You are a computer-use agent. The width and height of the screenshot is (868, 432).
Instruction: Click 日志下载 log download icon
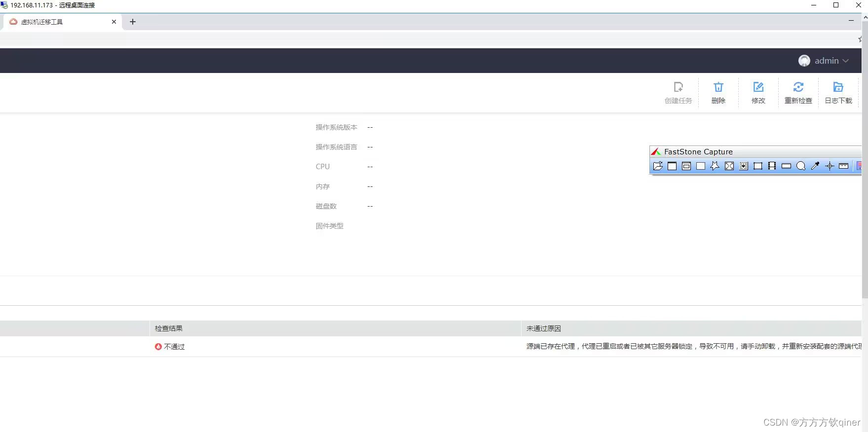pos(838,87)
